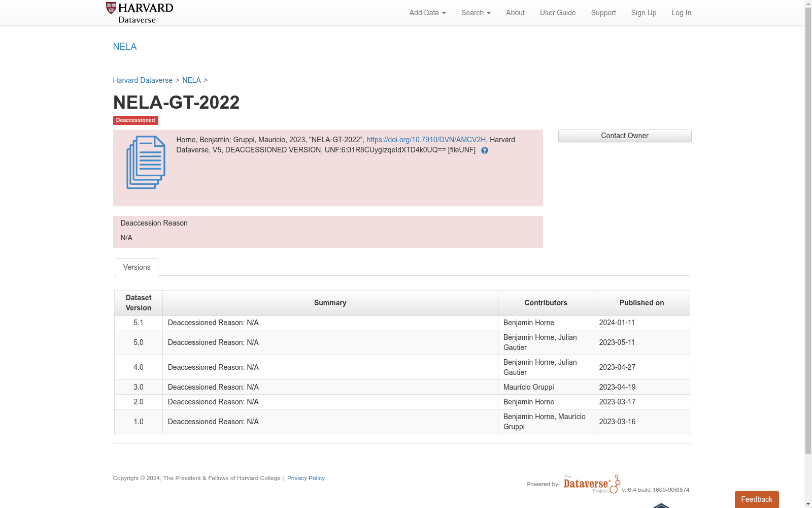This screenshot has width=812, height=508.
Task: Click the NELA-GT-2022 dataset title
Action: tap(177, 103)
